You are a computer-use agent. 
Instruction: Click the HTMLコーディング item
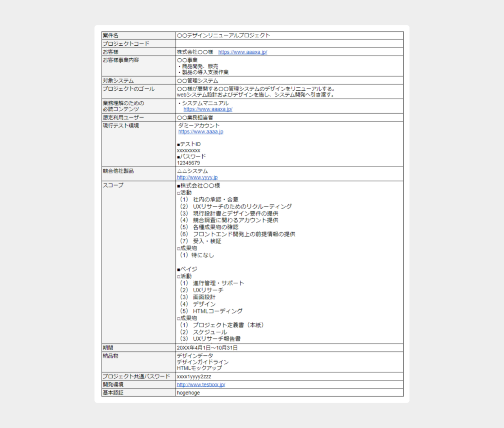pos(218,311)
